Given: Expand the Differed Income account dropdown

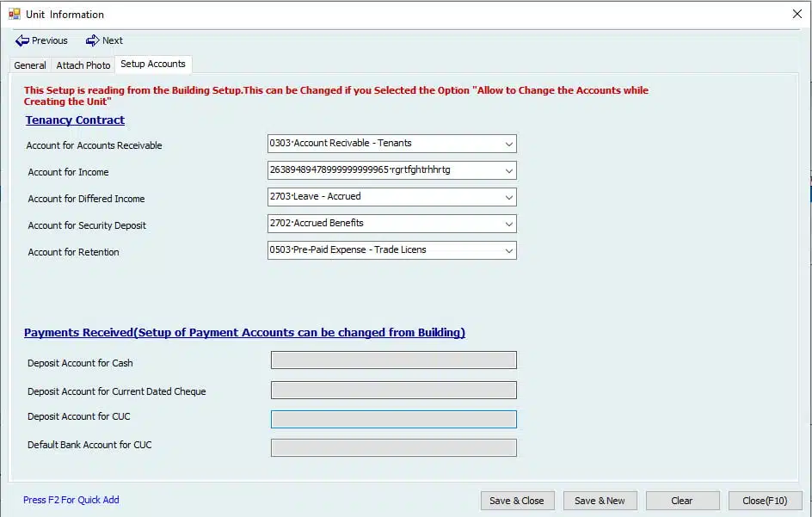Looking at the screenshot, I should (x=392, y=197).
